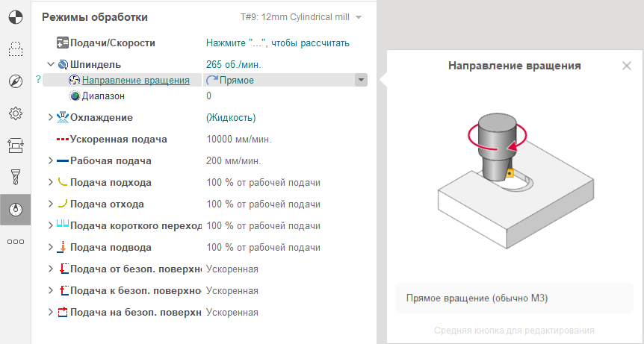Open the rotation direction Прямое dropdown arrow
The height and width of the screenshot is (344, 644).
360,80
